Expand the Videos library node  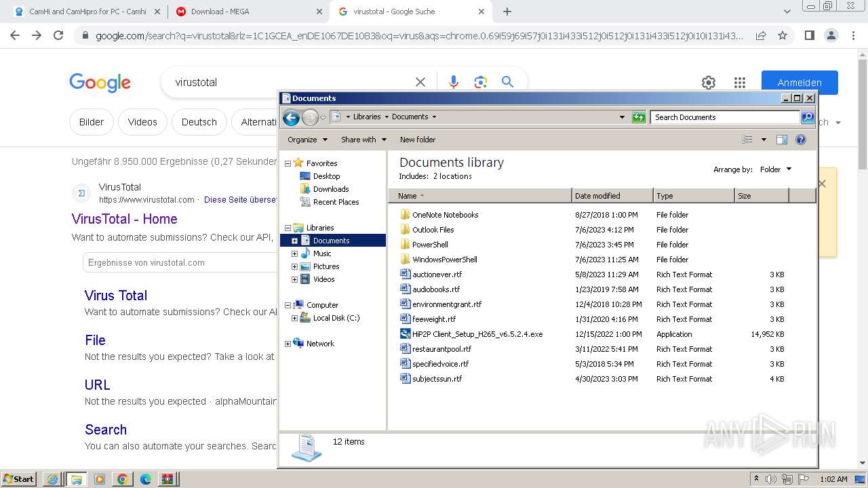coord(294,279)
